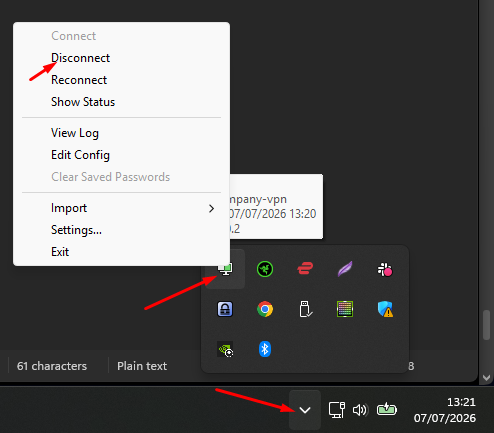Open the padlock tray icon
The image size is (494, 433).
(x=225, y=309)
